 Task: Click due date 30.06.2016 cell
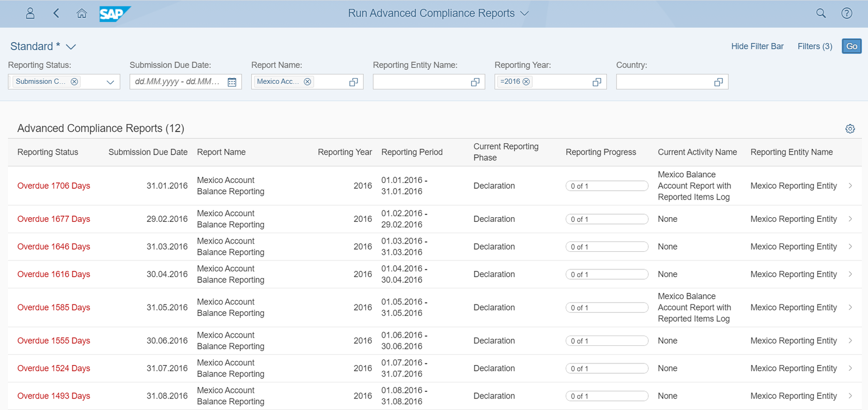coord(167,340)
